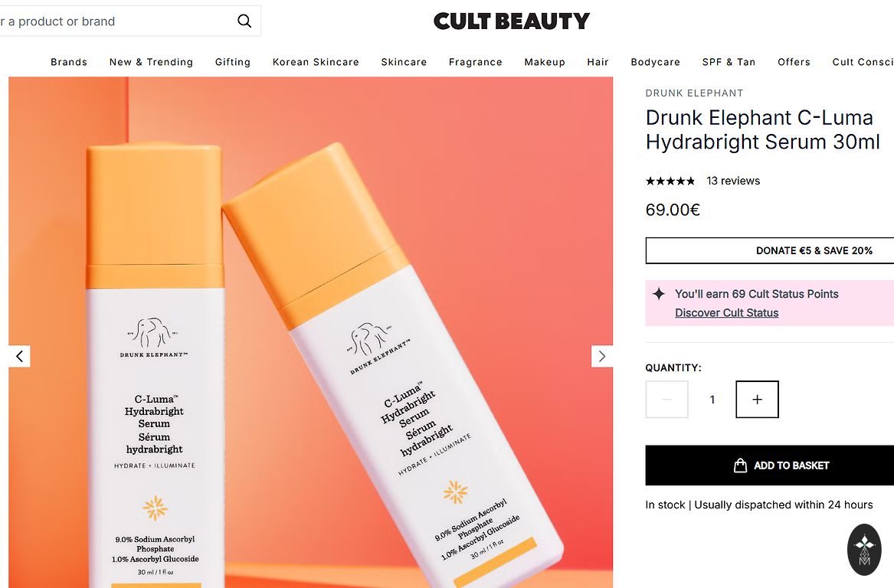Click the star rating icons
The width and height of the screenshot is (894, 588).
click(670, 181)
